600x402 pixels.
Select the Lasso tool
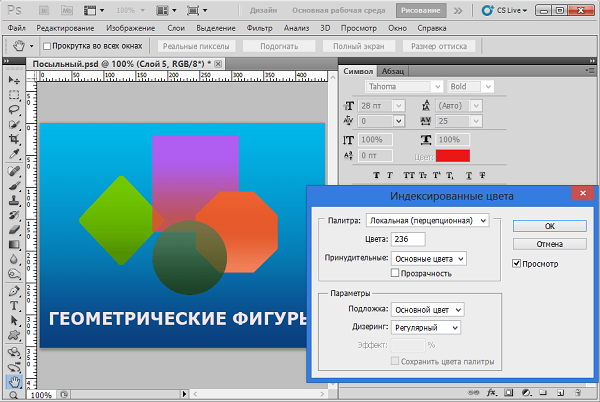coord(14,110)
